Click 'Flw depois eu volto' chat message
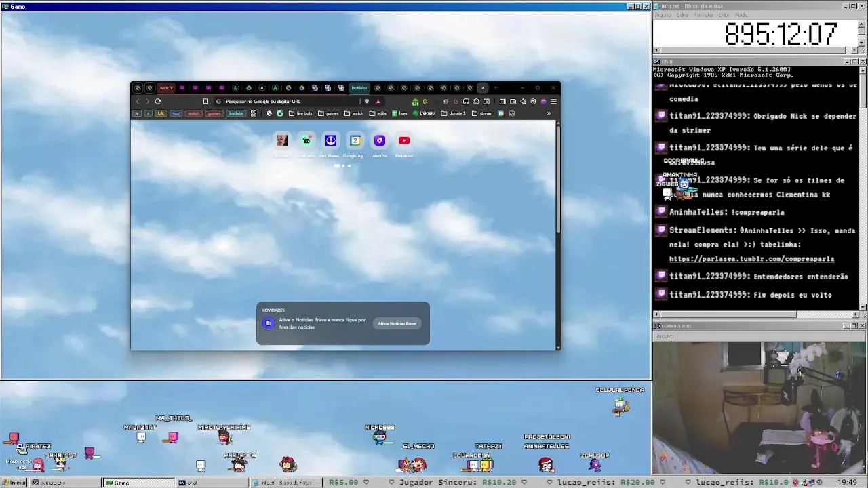Screen dimensions: 868x488 (x=792, y=295)
